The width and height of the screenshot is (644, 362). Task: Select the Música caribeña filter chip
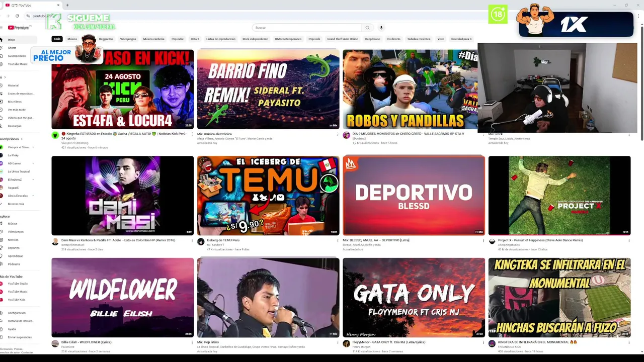tap(153, 39)
